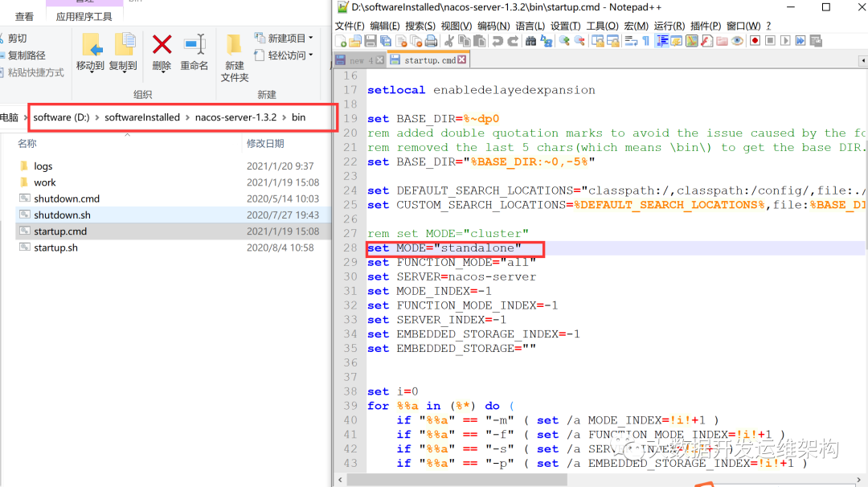Open 查看 ribbon tab in Explorer
This screenshot has width=868, height=487.
[24, 17]
